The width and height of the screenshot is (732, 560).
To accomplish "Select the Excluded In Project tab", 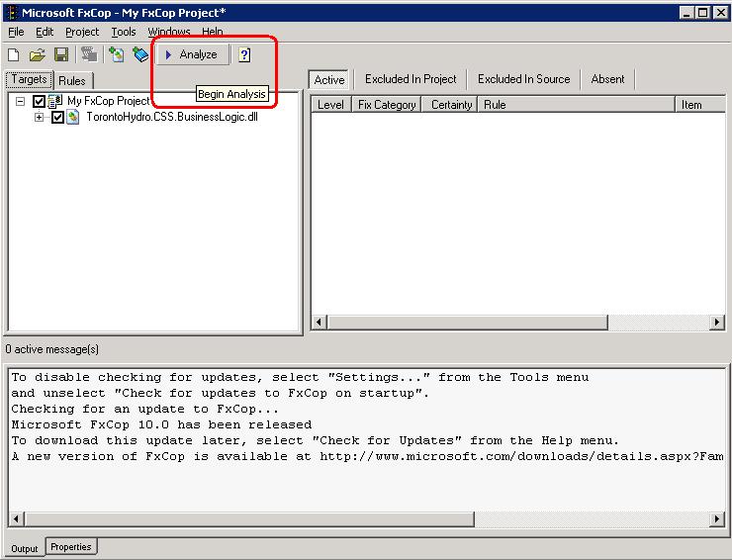I will 411,79.
